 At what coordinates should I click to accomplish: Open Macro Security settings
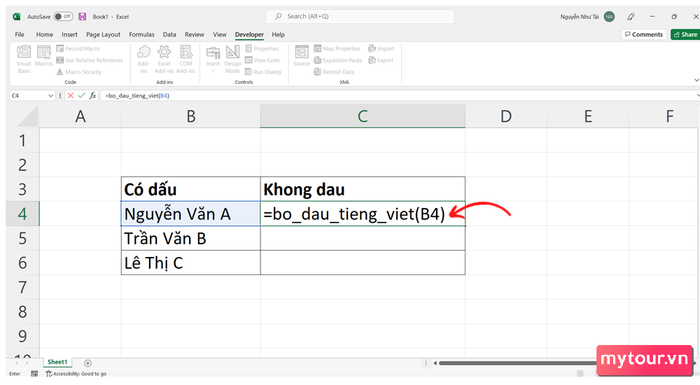click(79, 72)
